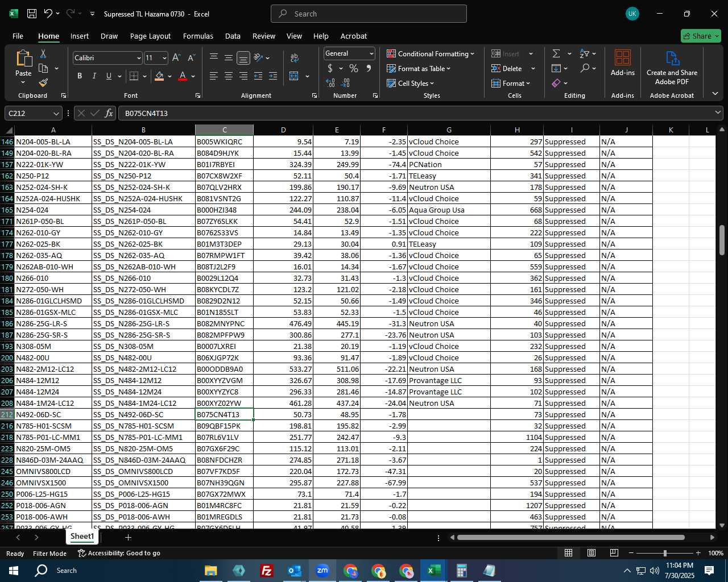
Task: Toggle Italic formatting
Action: pyautogui.click(x=94, y=76)
